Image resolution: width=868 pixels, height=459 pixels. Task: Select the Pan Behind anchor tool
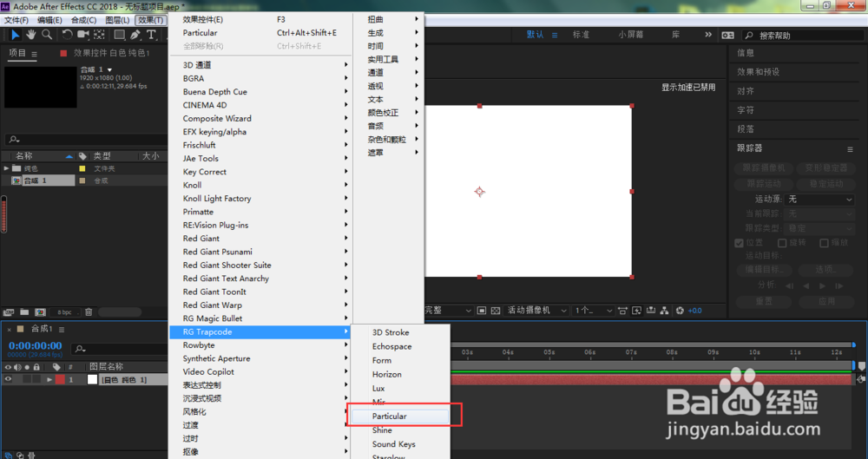(x=99, y=35)
